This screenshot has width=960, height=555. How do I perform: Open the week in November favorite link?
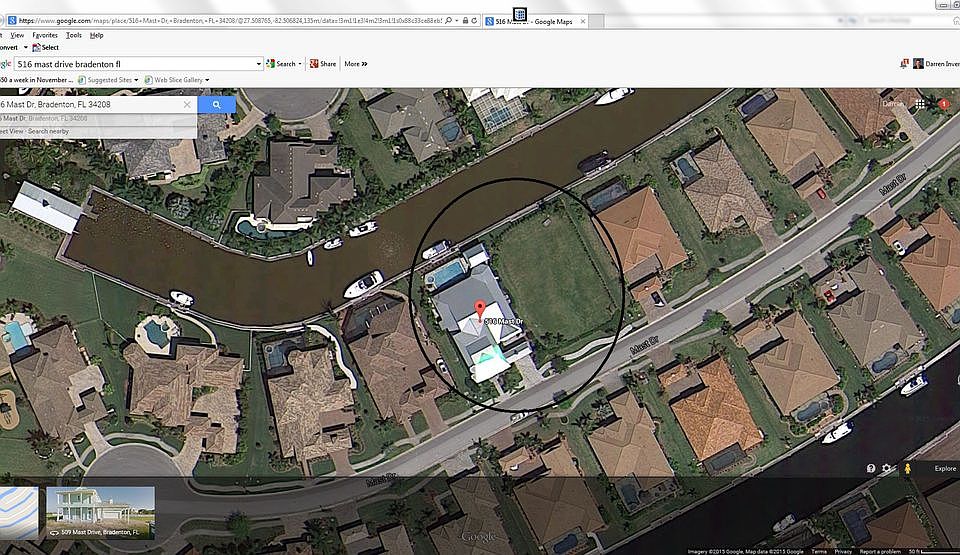37,80
